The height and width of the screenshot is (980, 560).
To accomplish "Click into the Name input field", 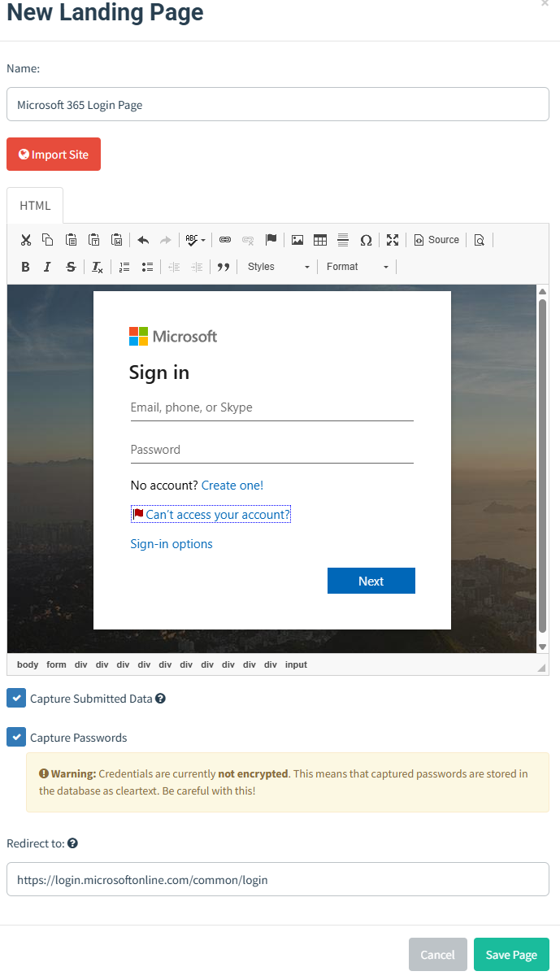I will (278, 104).
